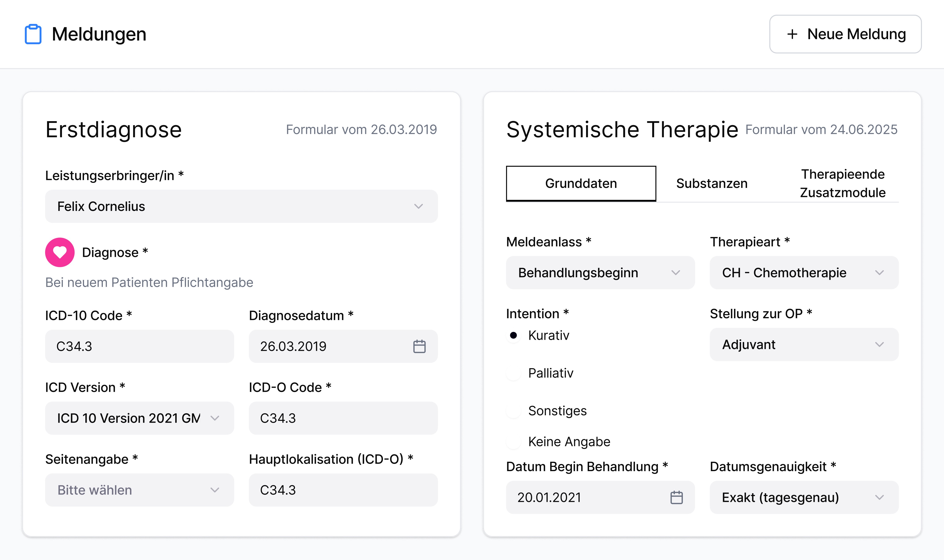Image resolution: width=944 pixels, height=560 pixels.
Task: Open the Datumsgenauigkeit dropdown
Action: click(804, 497)
